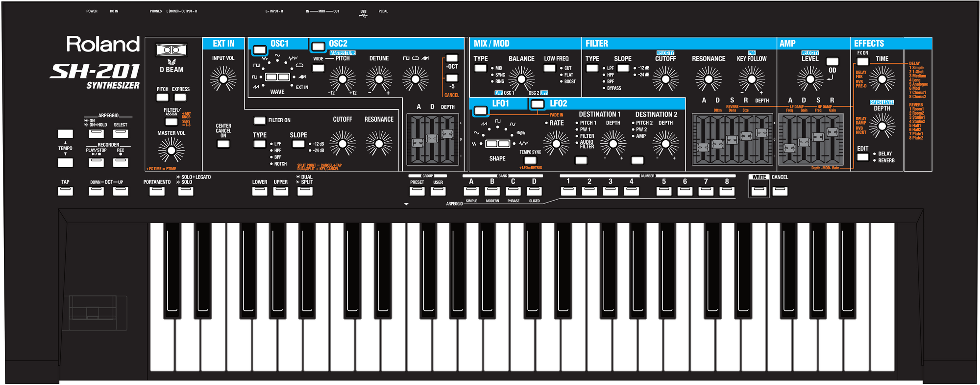Screen dimensions: 980x385
Task: Enable the PORTAMENTO button
Action: click(x=157, y=191)
